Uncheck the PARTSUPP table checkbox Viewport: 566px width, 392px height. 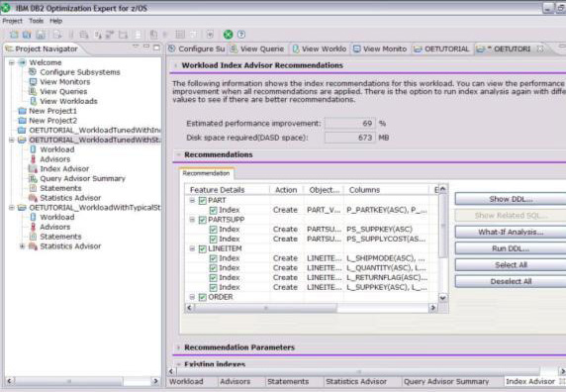pyautogui.click(x=203, y=220)
